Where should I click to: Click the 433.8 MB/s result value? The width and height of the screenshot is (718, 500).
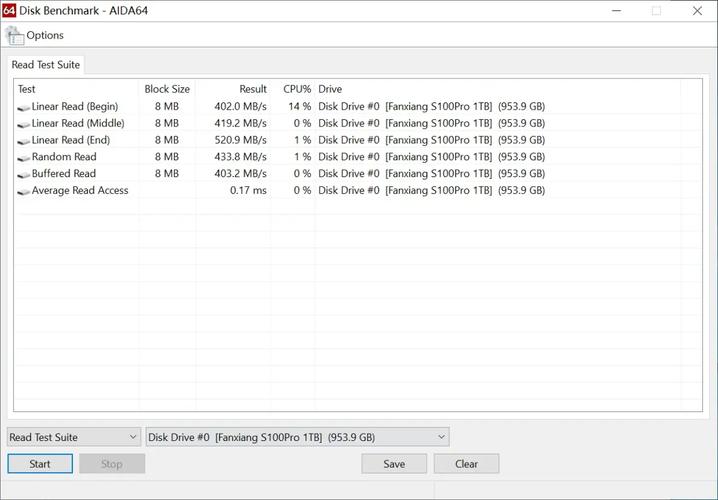click(240, 157)
